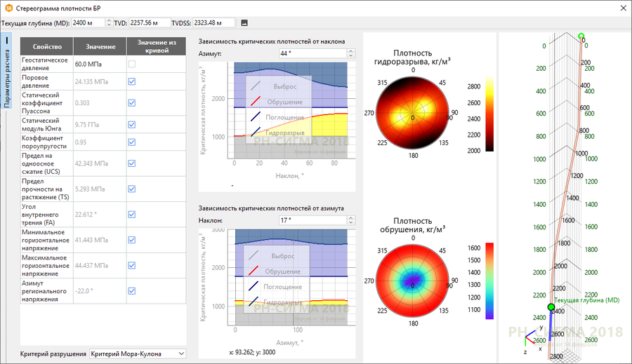The image size is (632, 364).
Task: Click the orange app icon in title bar
Action: point(8,8)
